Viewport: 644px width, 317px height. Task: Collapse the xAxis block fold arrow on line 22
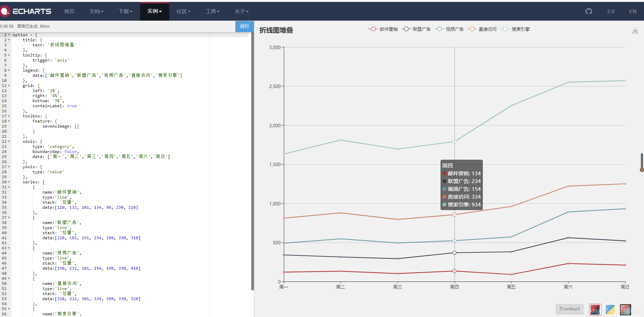pos(9,141)
